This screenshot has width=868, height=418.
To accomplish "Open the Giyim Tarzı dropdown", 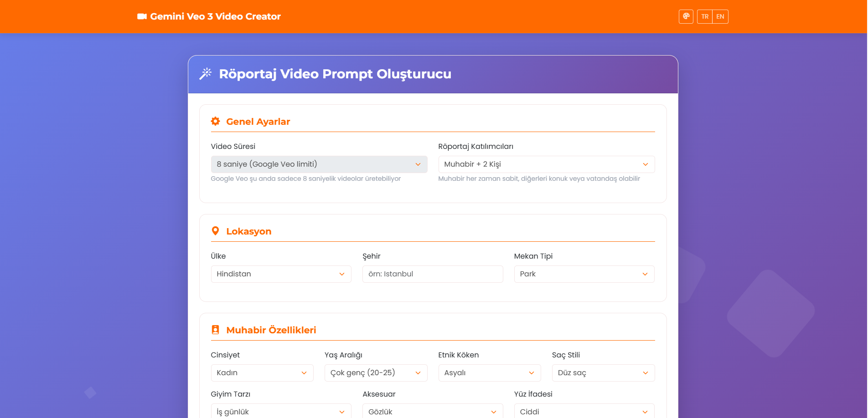I will (281, 411).
